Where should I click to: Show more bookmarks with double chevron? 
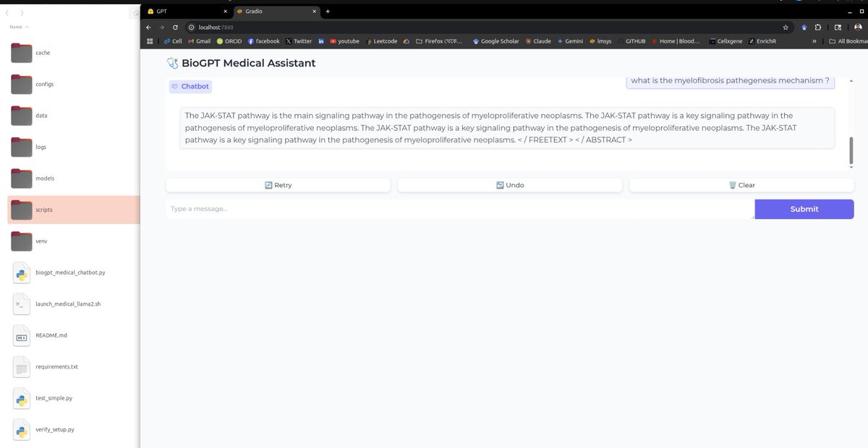(x=814, y=41)
